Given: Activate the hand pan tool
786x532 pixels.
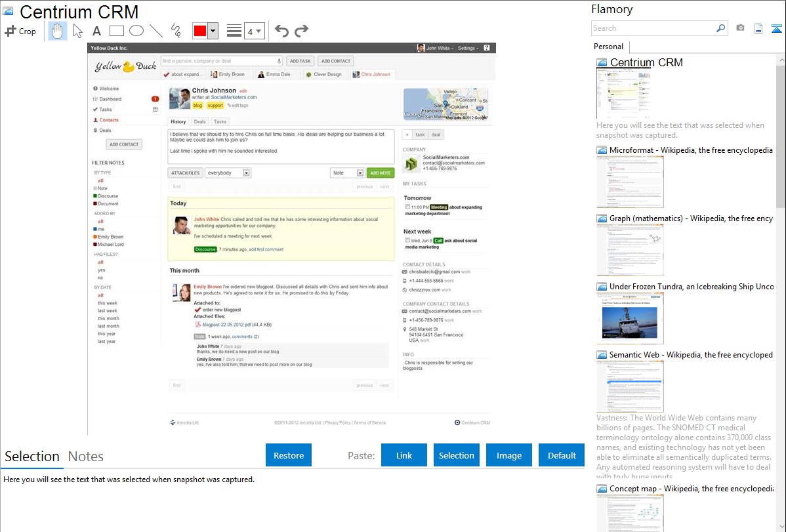Looking at the screenshot, I should click(57, 31).
